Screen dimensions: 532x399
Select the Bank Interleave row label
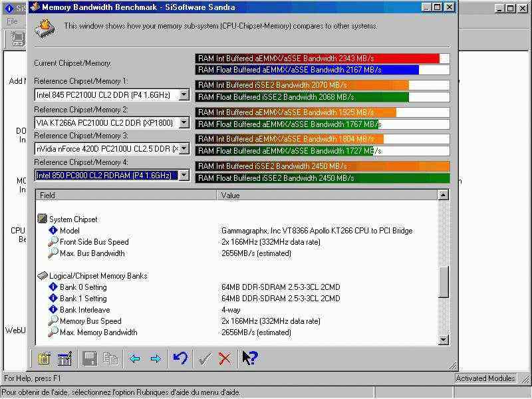(x=85, y=310)
